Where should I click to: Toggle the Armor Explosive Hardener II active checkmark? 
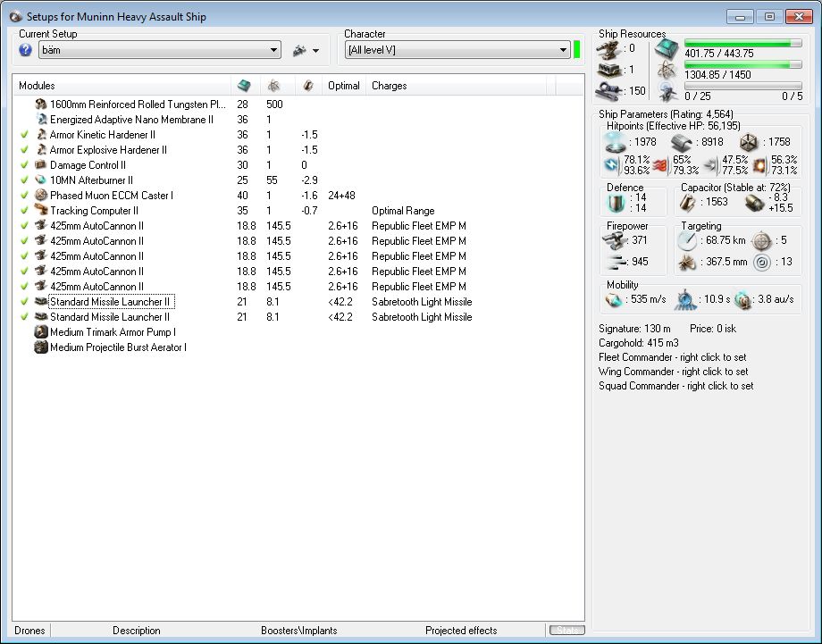[x=24, y=150]
